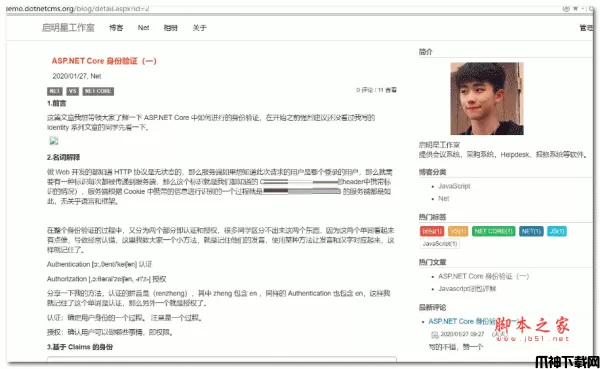Open the blue ASP.NET Core link under 最新评论
The image size is (600, 369).
point(462,321)
